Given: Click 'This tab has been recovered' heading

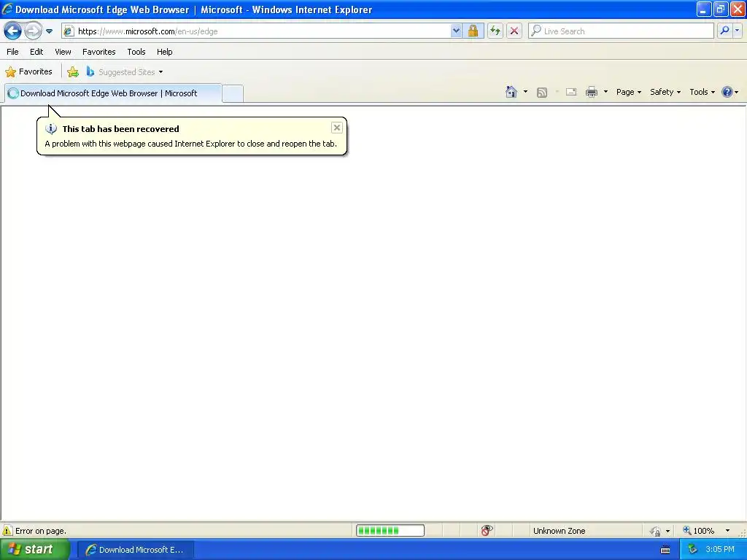Looking at the screenshot, I should pyautogui.click(x=120, y=129).
